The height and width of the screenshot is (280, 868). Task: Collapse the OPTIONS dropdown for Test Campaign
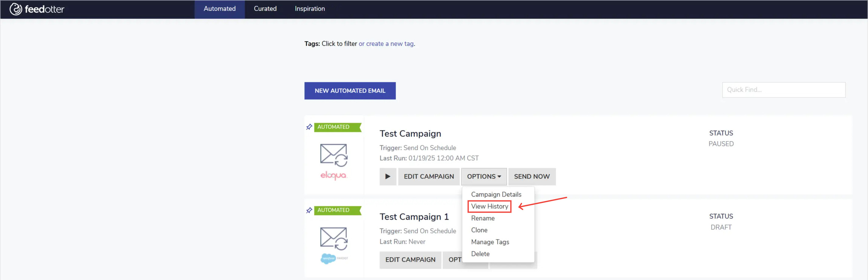coord(484,177)
